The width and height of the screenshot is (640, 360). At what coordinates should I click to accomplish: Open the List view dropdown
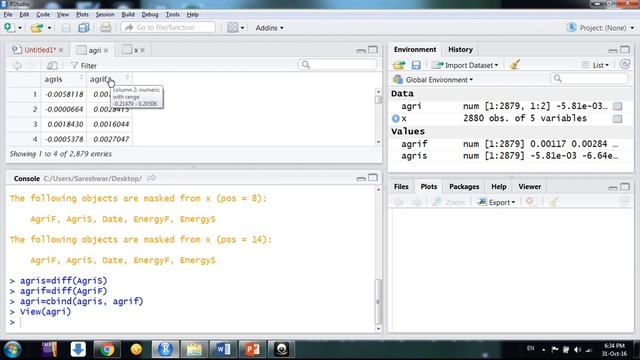point(596,65)
